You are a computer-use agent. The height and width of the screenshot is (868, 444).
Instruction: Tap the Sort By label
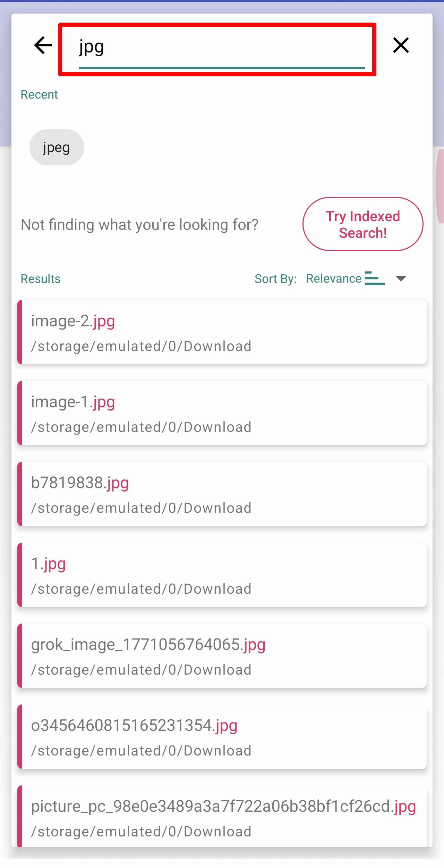click(x=275, y=279)
